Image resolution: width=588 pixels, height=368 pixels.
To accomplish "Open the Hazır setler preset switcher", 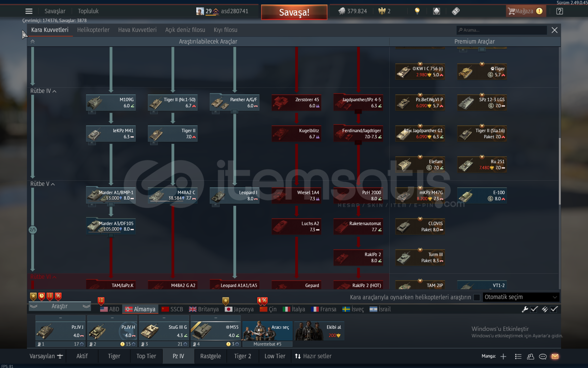I will point(313,356).
